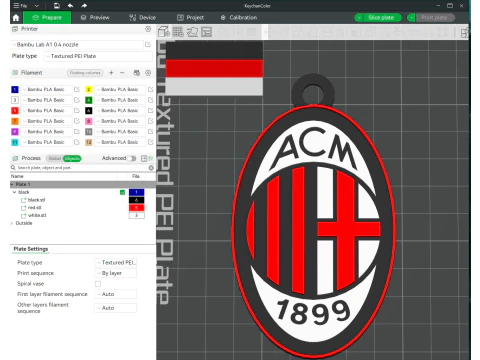Edit filament 11 preset

coord(77,142)
